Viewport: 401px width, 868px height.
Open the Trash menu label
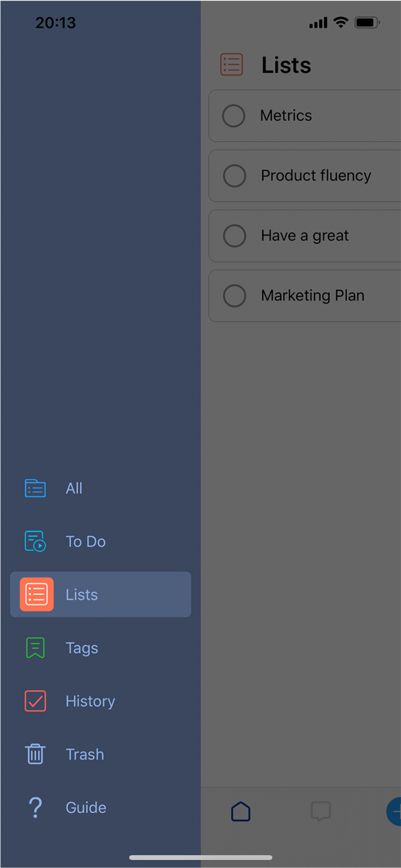(85, 754)
